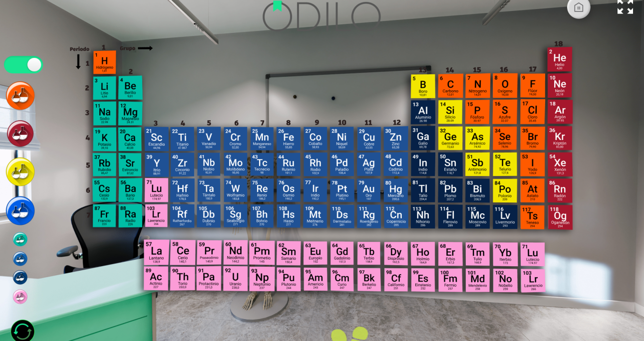Select the Escandio (Sc) tile
The height and width of the screenshot is (341, 644).
click(x=157, y=139)
